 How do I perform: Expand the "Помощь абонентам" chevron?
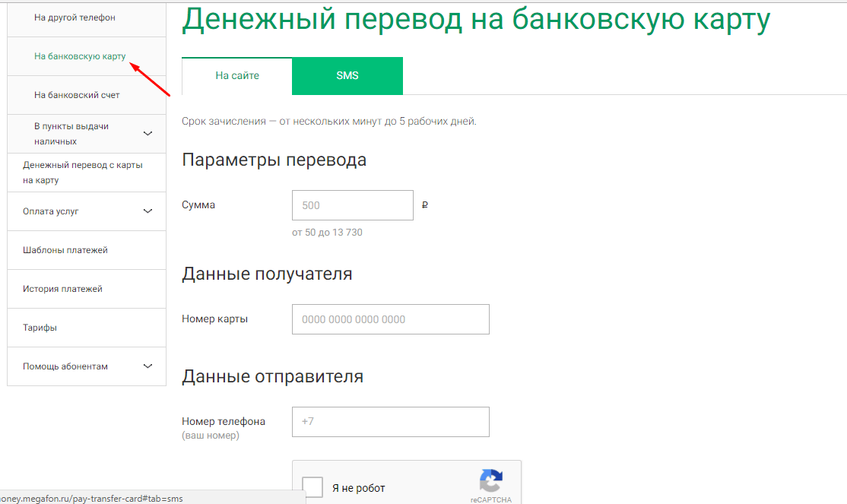[x=148, y=366]
